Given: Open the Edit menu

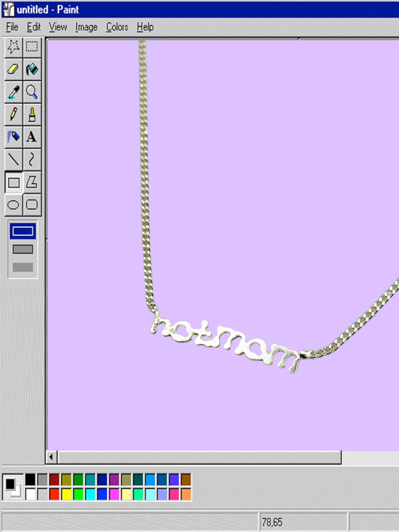Looking at the screenshot, I should click(34, 27).
